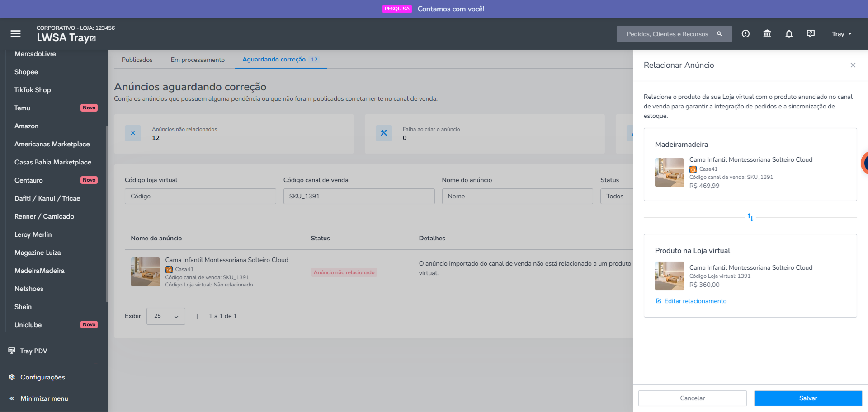Select MadeiraMadeira in the sidebar
This screenshot has width=868, height=412.
pos(39,271)
